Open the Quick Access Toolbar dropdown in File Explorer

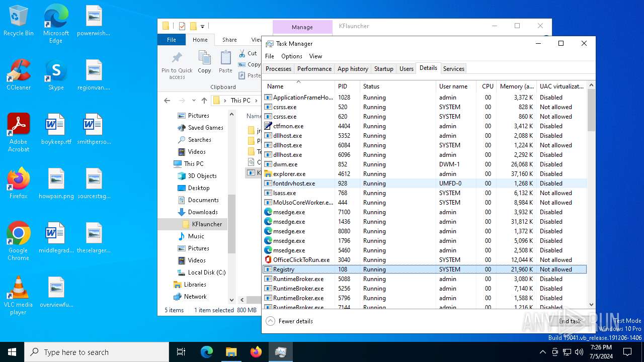(203, 26)
